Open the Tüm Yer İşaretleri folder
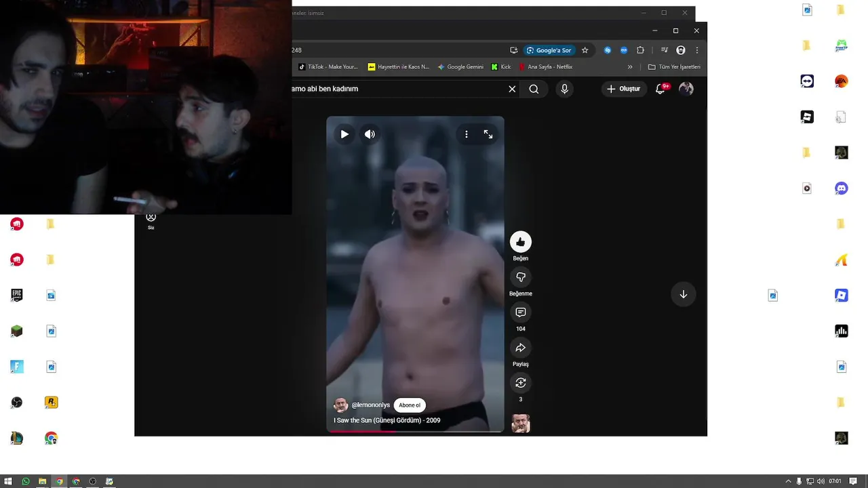The width and height of the screenshot is (868, 488). point(674,67)
